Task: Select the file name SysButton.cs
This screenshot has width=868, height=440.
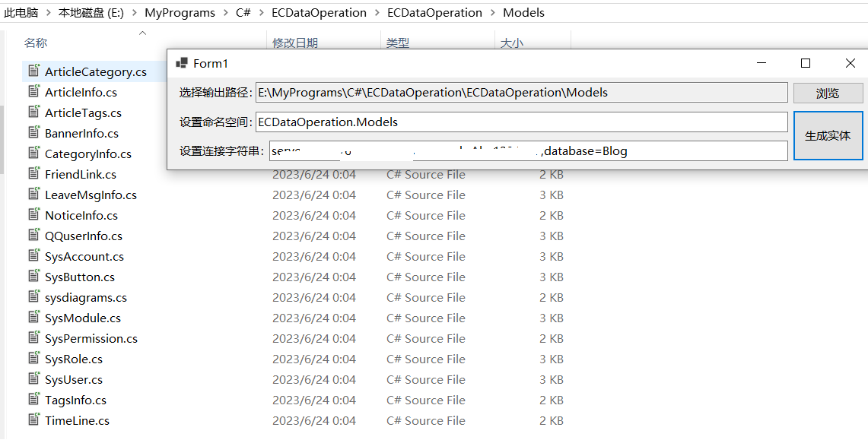Action: pos(80,277)
